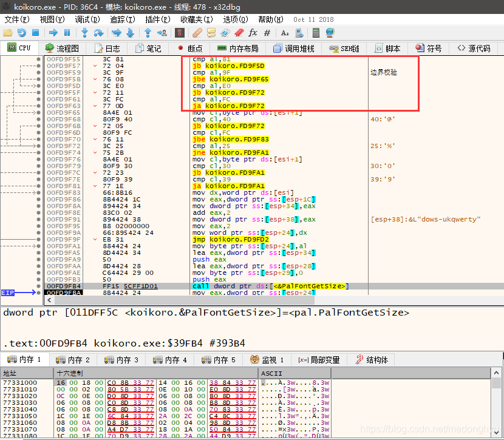Open the Labels tag icon
Image resolution: width=504 pixels, height=440 pixels.
(x=225, y=33)
